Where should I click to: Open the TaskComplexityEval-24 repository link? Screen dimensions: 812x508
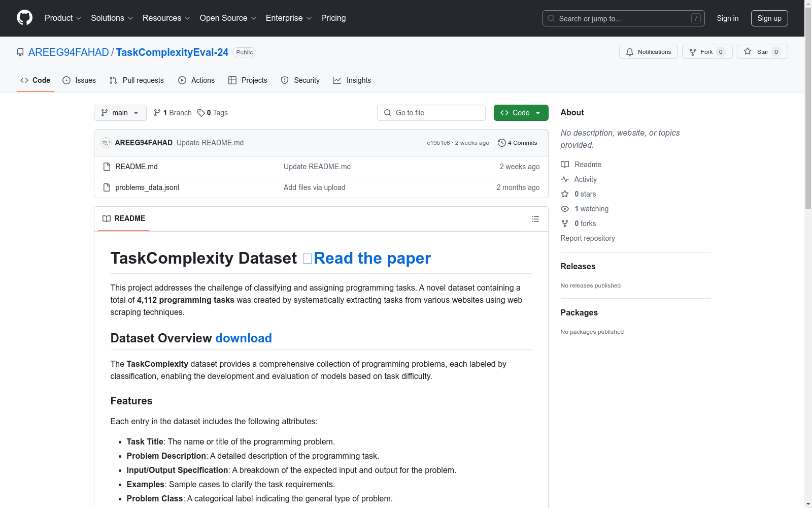172,52
